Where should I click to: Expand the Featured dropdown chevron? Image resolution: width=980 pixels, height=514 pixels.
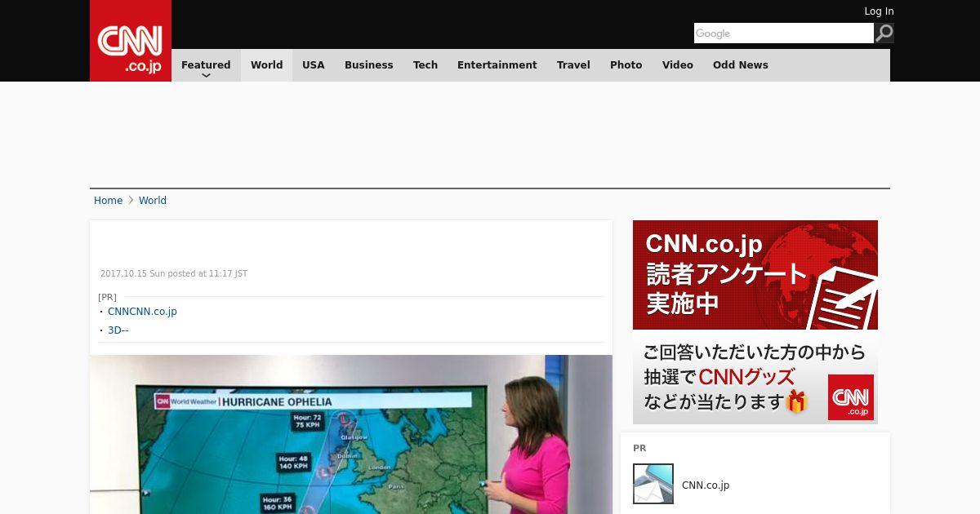206,75
